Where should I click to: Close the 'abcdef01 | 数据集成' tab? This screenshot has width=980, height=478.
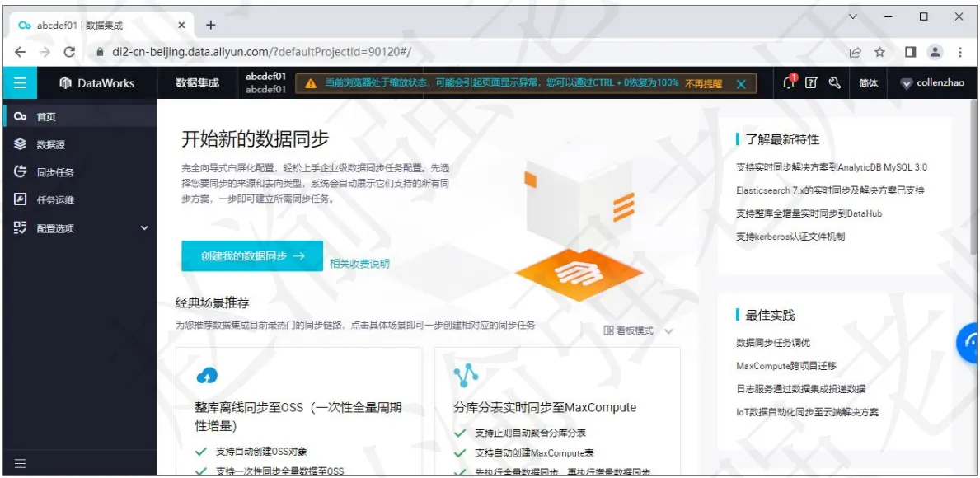pos(182,26)
